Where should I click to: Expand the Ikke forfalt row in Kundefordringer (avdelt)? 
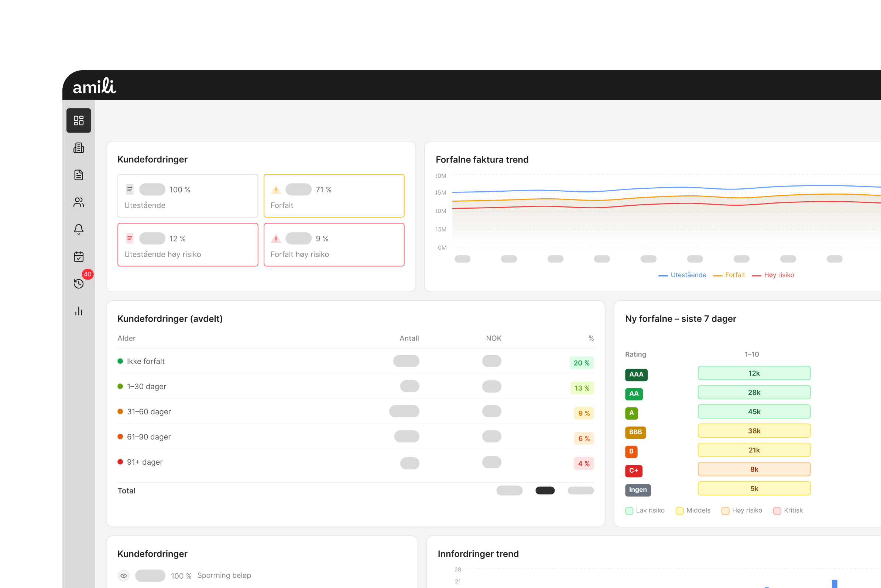[145, 361]
